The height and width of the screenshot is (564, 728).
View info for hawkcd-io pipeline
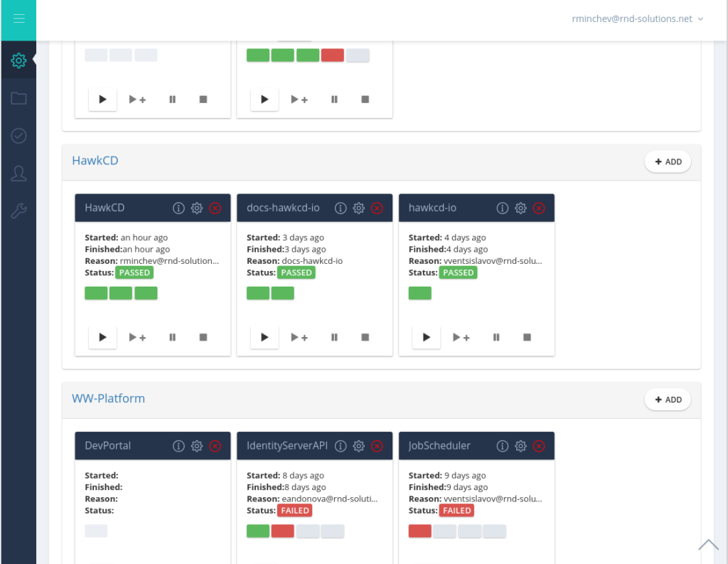[x=503, y=208]
